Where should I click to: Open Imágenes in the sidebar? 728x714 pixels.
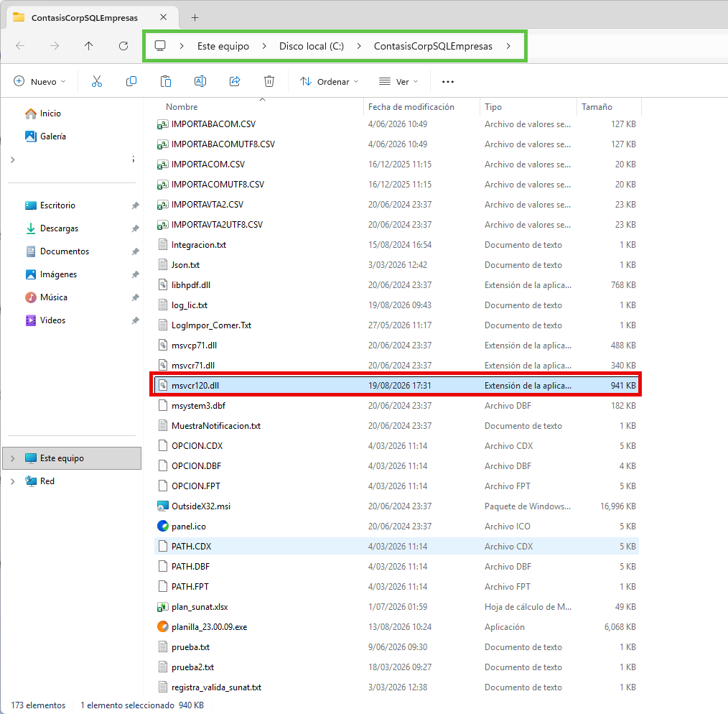pyautogui.click(x=58, y=274)
